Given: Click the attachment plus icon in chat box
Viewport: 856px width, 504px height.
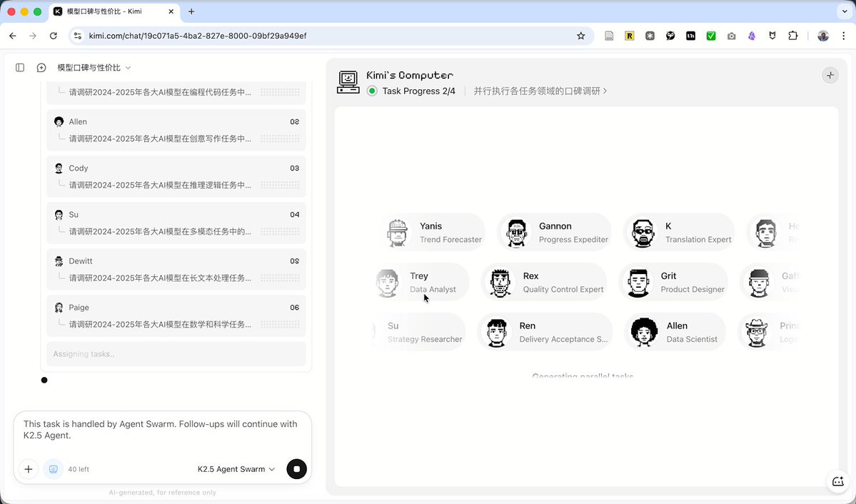Looking at the screenshot, I should point(29,469).
